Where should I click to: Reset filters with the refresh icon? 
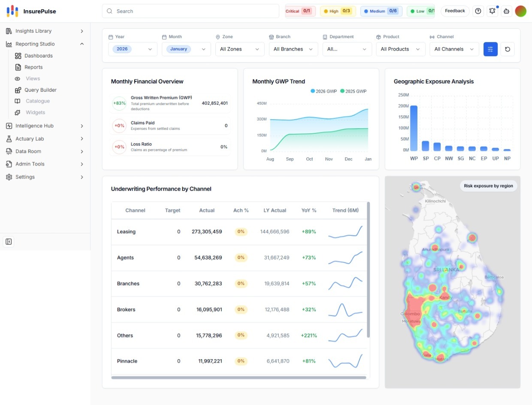click(x=508, y=49)
